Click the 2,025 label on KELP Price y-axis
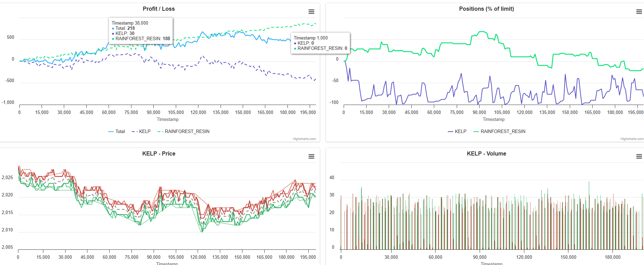 point(7,178)
